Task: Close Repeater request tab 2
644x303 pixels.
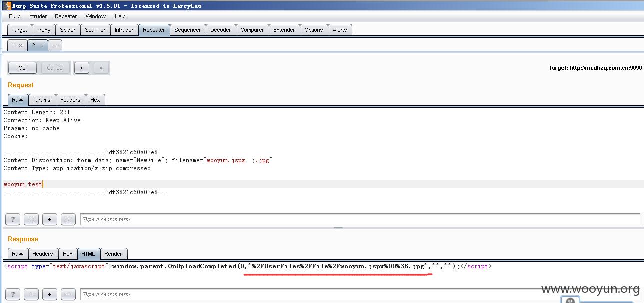Action: (x=41, y=45)
